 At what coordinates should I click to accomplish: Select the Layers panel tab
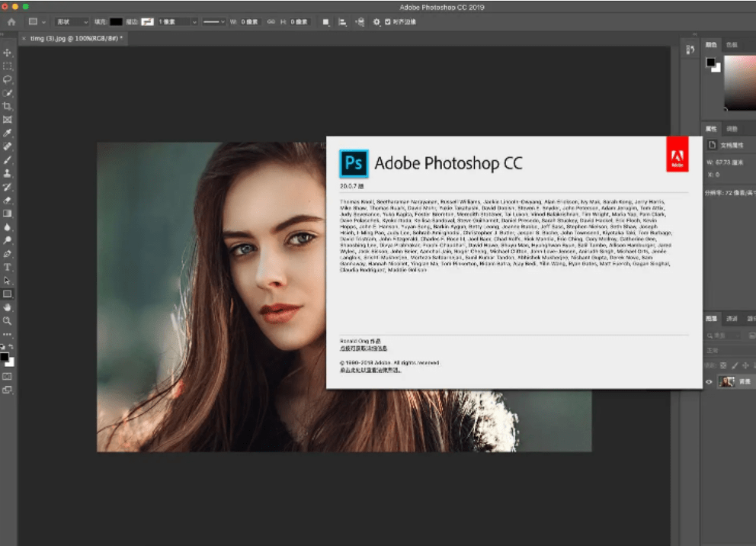(711, 318)
